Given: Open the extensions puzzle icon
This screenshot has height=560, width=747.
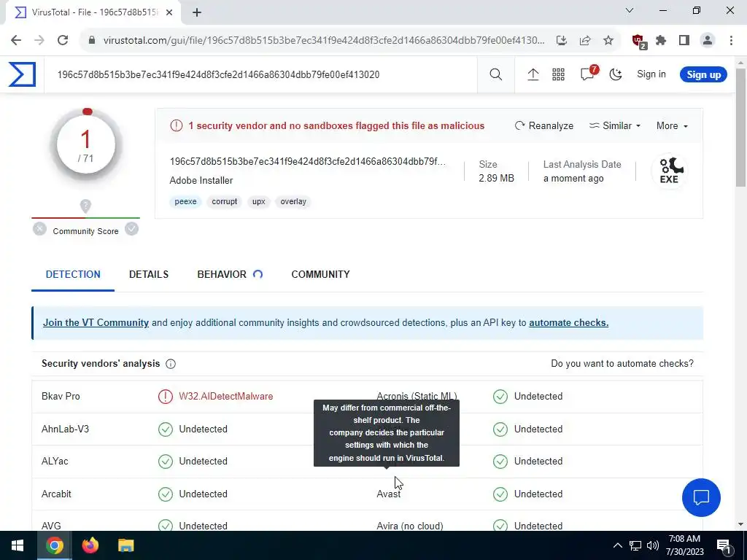Looking at the screenshot, I should coord(661,40).
